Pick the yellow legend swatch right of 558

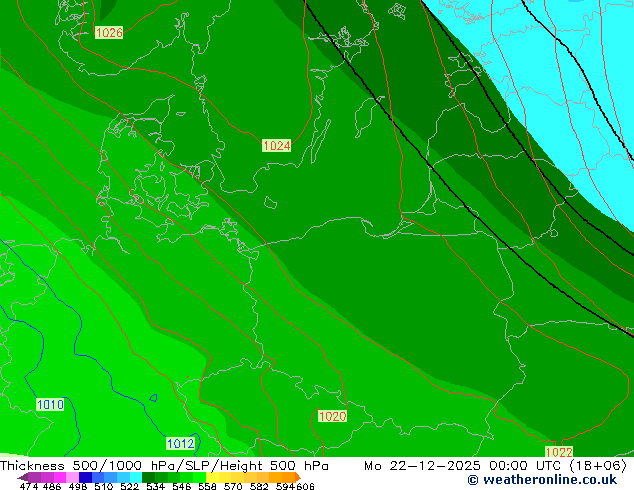[212, 477]
